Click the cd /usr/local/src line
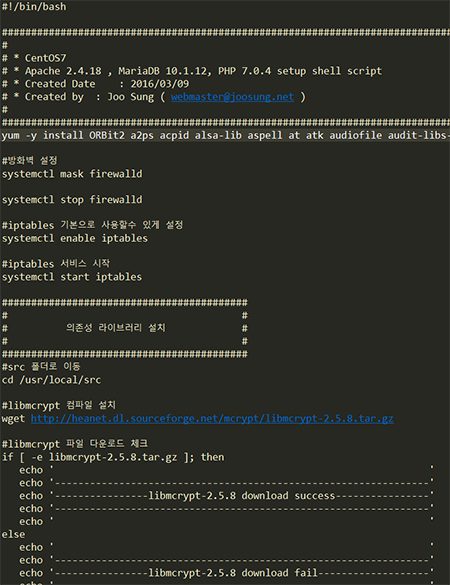The height and width of the screenshot is (585, 450). click(51, 380)
